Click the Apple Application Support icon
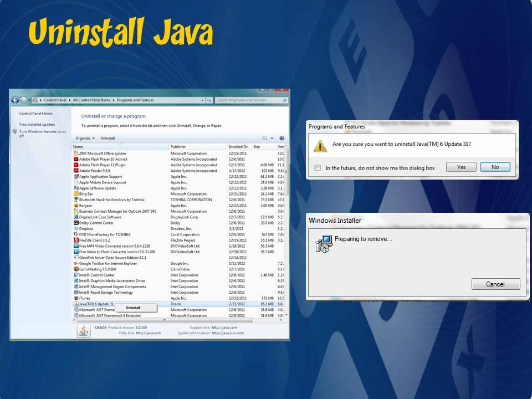Image resolution: width=532 pixels, height=399 pixels. [x=76, y=176]
